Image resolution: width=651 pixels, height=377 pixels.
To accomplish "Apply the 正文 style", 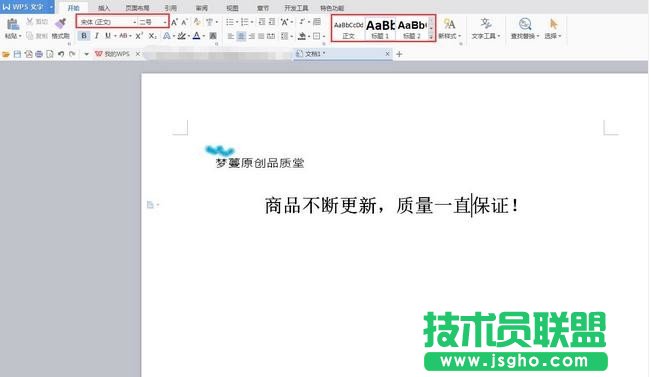I will click(x=348, y=29).
